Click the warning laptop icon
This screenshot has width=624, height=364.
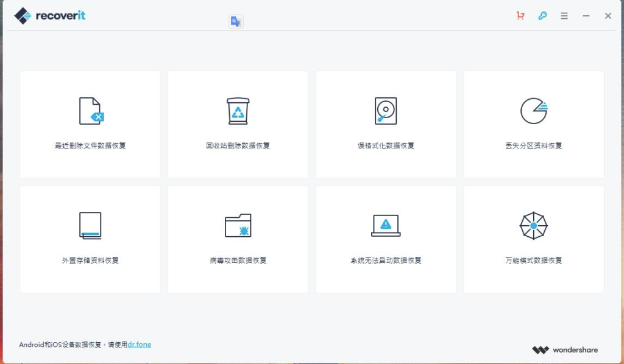(385, 225)
